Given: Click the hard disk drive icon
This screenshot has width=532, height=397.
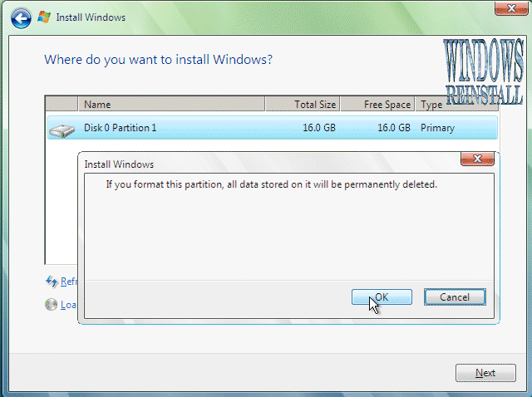Looking at the screenshot, I should pos(61,129).
